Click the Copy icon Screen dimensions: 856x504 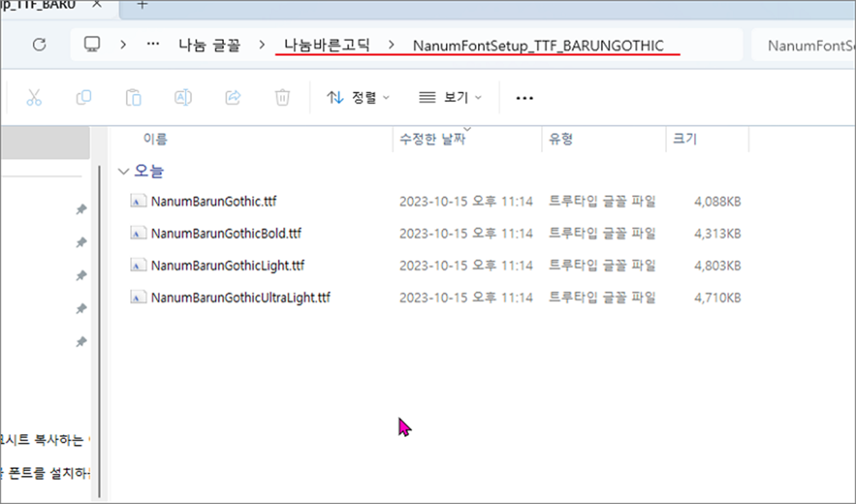pos(84,97)
